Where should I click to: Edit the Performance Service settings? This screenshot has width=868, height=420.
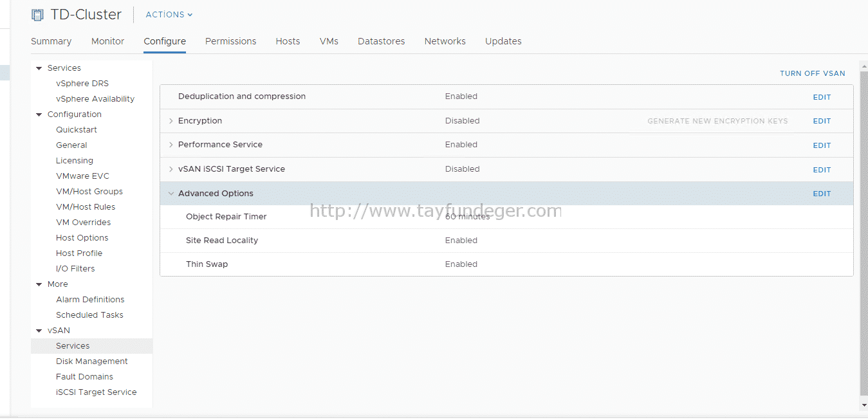pyautogui.click(x=822, y=145)
